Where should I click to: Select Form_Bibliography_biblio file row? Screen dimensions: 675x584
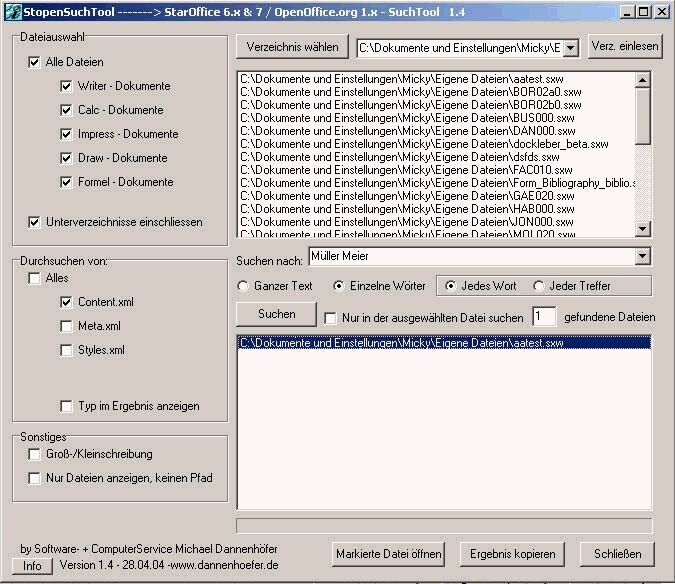(x=436, y=183)
